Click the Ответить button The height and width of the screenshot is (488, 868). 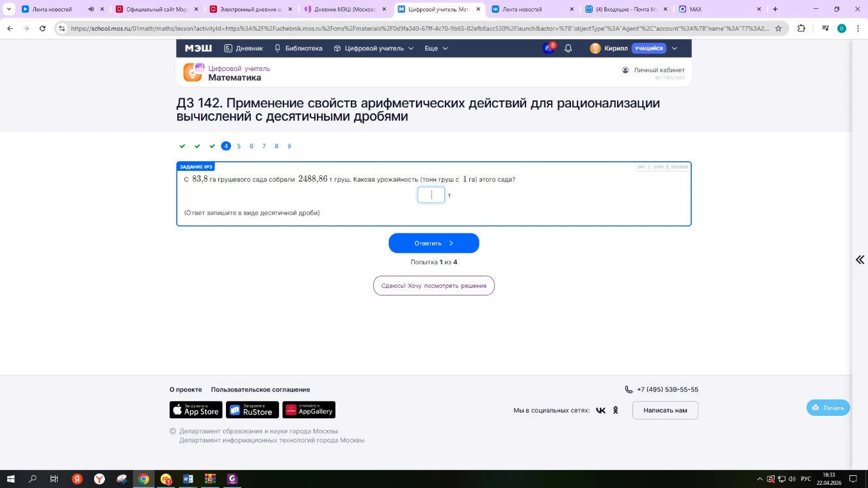pos(434,243)
